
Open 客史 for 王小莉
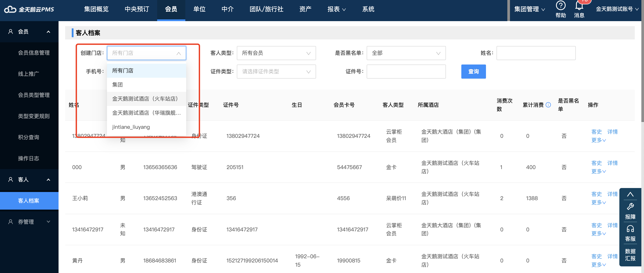click(x=596, y=194)
